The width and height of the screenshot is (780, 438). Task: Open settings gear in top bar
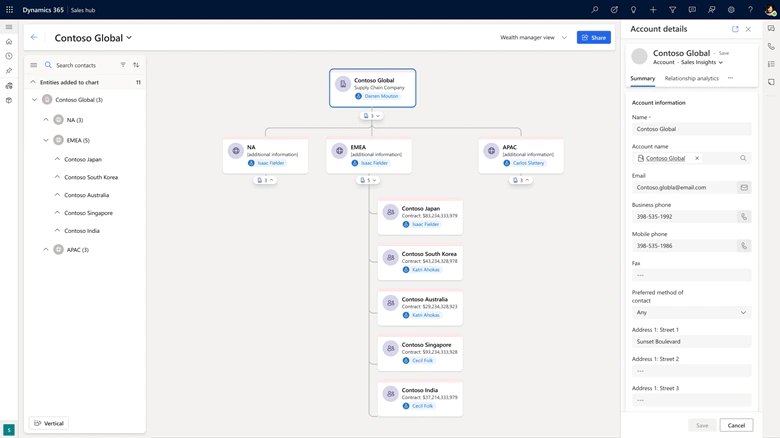click(x=731, y=10)
